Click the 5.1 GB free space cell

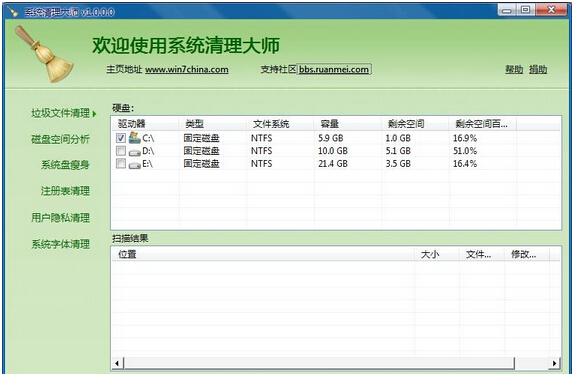tap(398, 151)
